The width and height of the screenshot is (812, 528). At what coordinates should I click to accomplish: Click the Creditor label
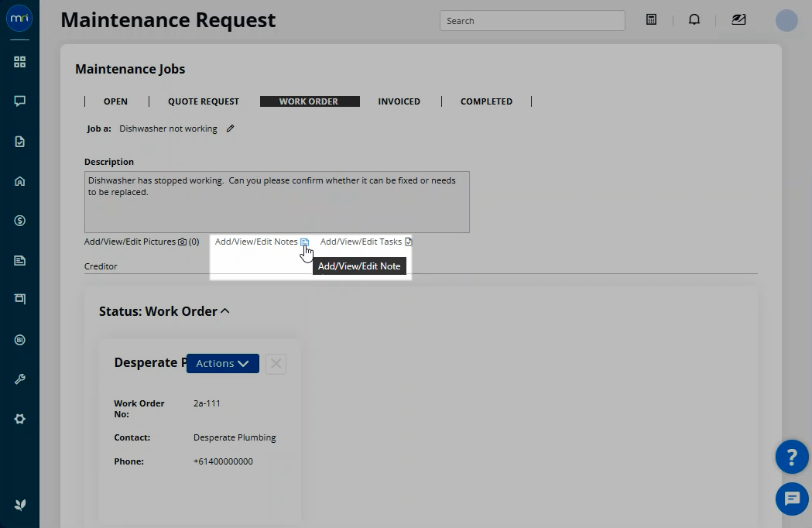(101, 266)
